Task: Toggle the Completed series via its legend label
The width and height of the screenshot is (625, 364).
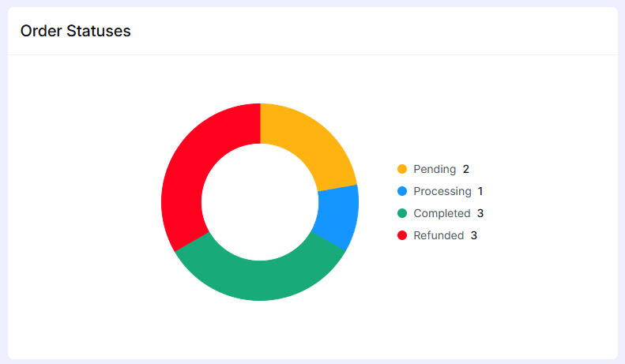Action: point(442,213)
